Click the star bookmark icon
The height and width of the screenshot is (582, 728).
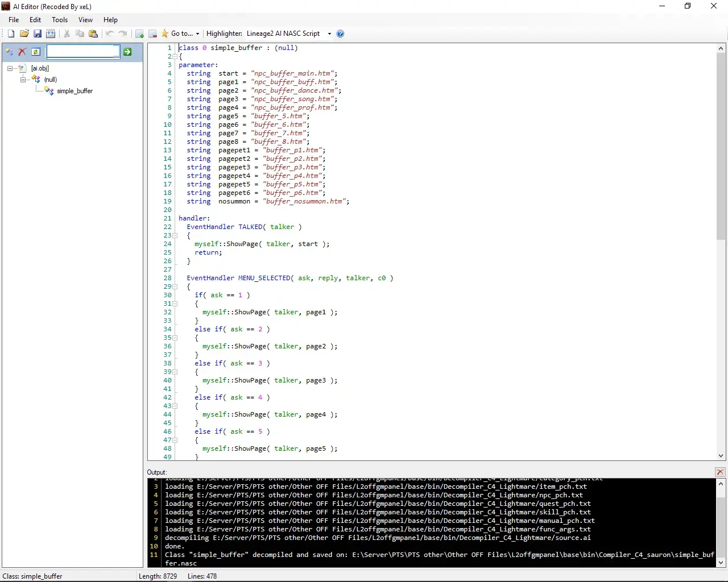[x=165, y=34]
